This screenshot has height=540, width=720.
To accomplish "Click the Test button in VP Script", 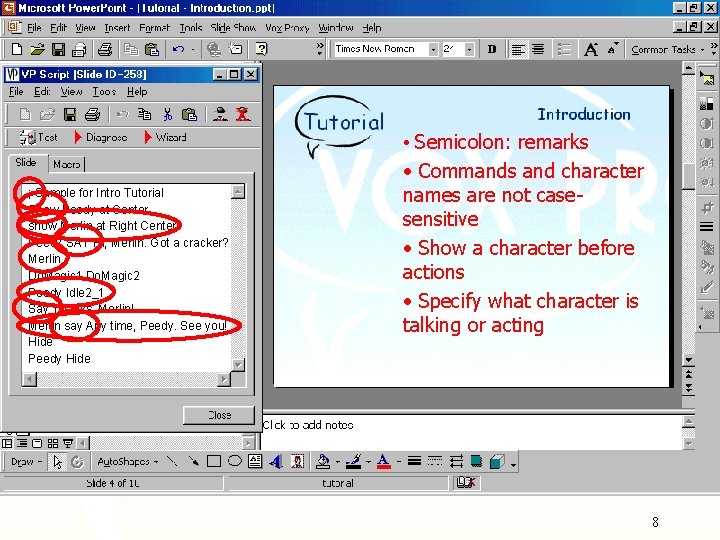I will (x=39, y=137).
